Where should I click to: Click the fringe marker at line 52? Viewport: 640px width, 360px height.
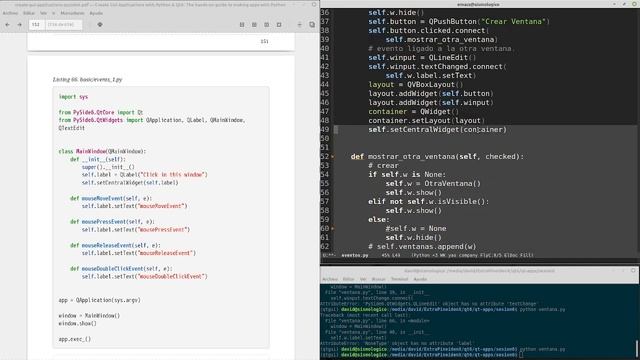pos(333,157)
